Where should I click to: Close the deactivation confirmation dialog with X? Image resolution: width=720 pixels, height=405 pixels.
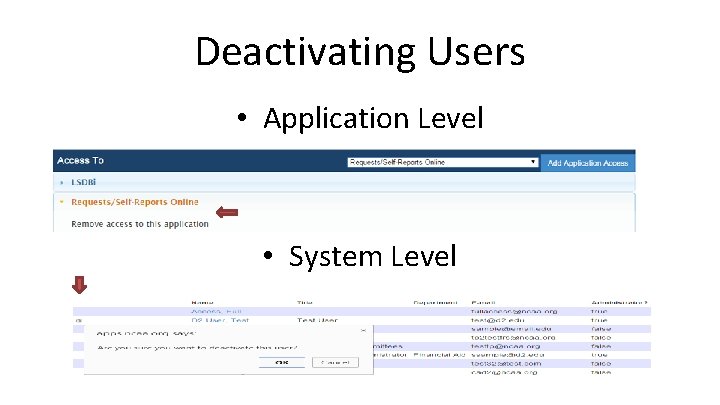(x=363, y=330)
